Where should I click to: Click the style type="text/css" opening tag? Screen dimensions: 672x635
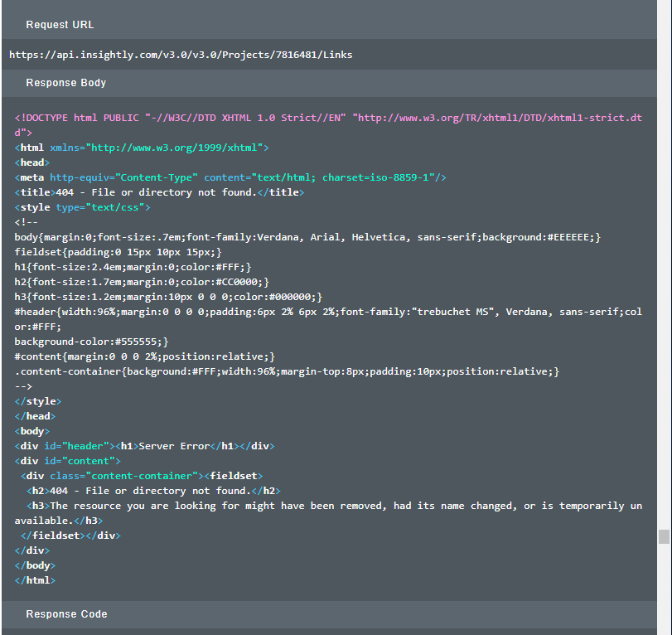click(82, 207)
